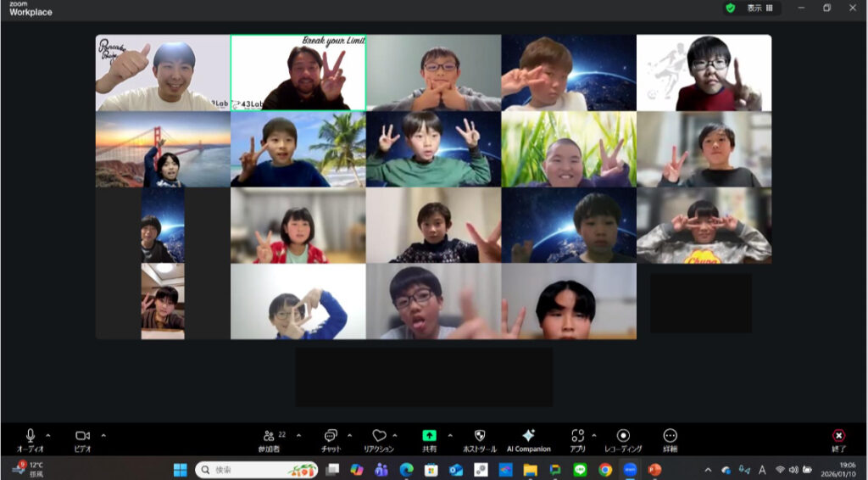Screen dimensions: 868x480
Task: Open the 詳細 more options menu
Action: pyautogui.click(x=670, y=436)
